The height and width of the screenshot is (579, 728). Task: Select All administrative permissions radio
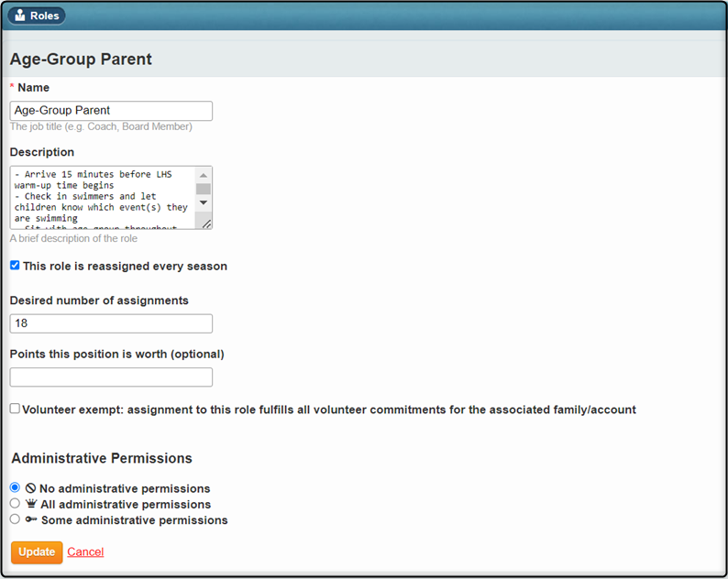[x=15, y=503]
